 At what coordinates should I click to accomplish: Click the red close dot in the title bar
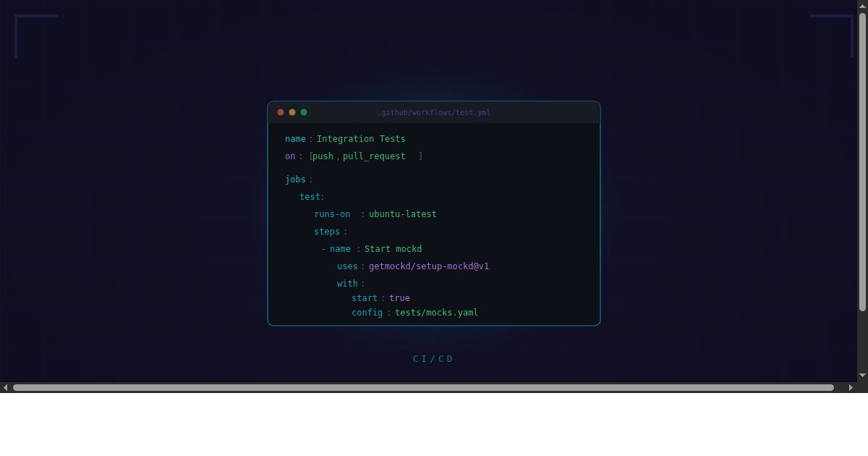coord(281,112)
